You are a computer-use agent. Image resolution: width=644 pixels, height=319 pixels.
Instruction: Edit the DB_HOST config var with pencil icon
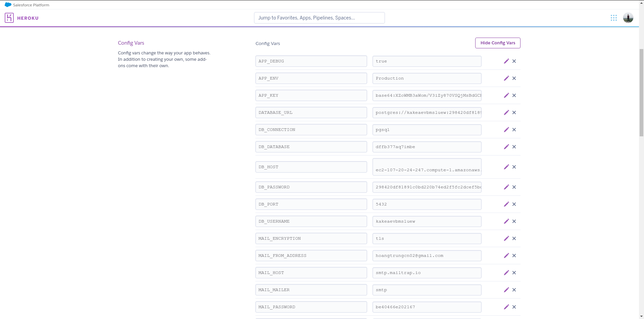tap(506, 167)
